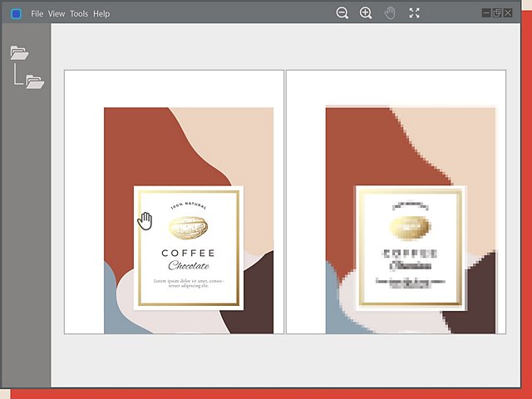Open the Tools menu

coord(79,14)
